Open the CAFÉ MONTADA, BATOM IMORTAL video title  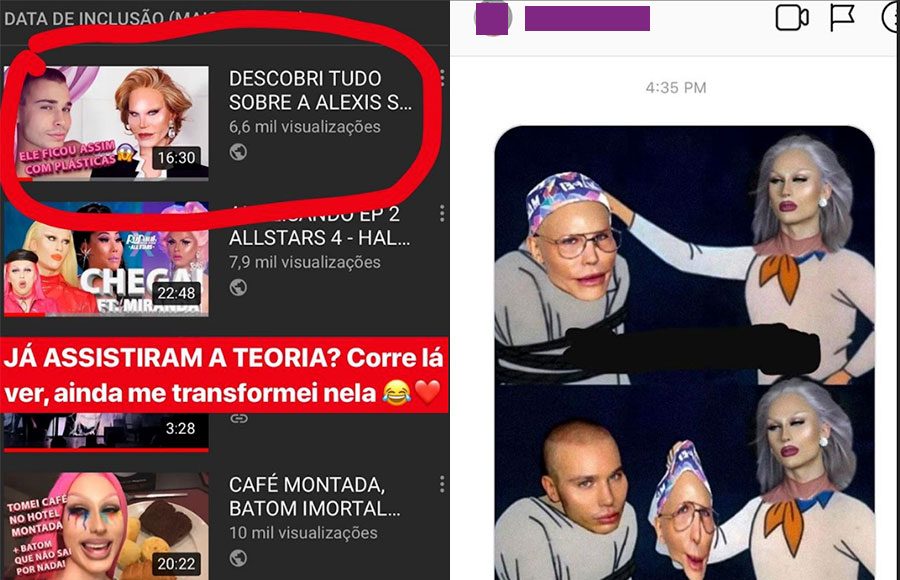(315, 497)
